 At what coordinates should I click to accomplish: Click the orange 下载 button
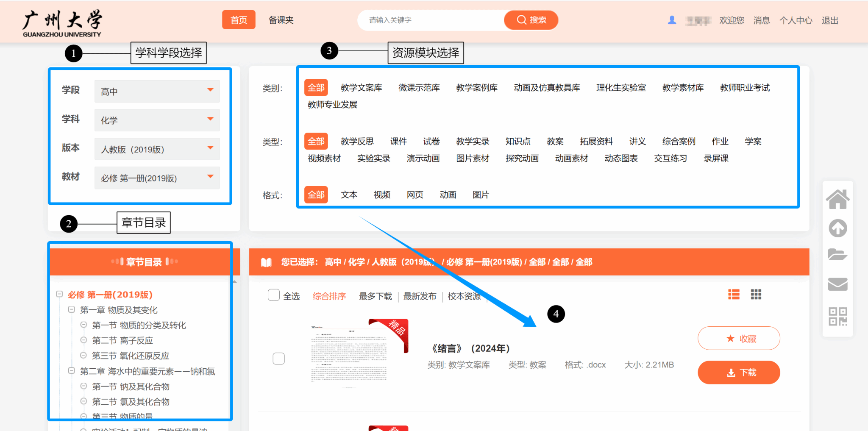(x=738, y=373)
